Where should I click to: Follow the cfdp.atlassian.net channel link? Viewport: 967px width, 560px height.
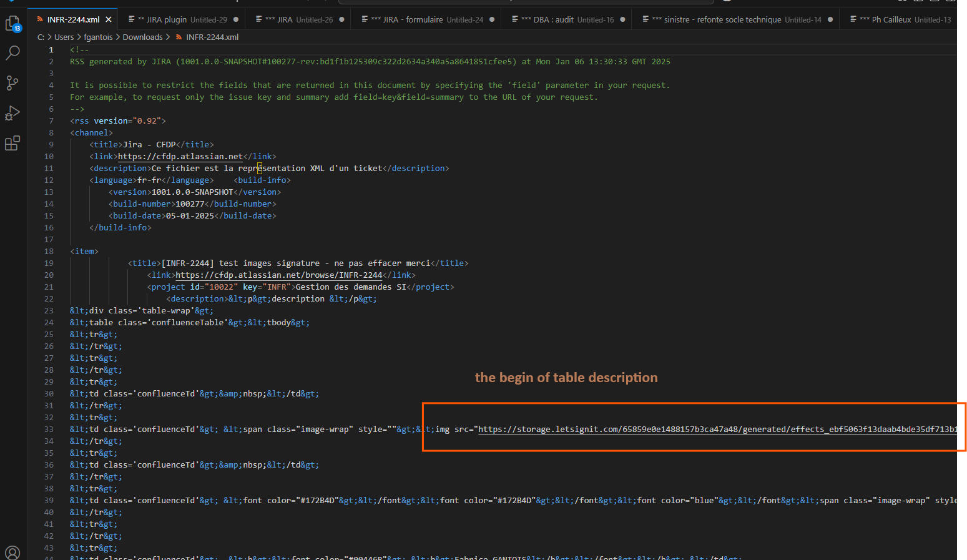[180, 156]
